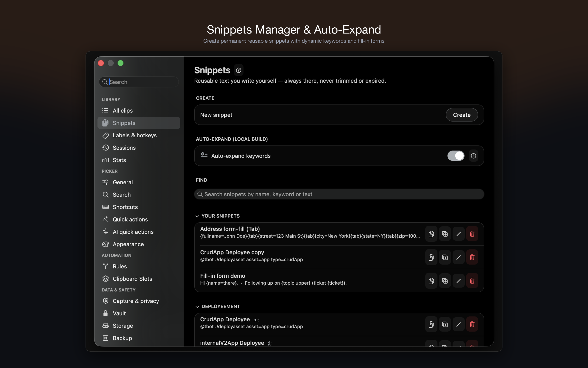
Task: Select the 'internalV2App Deployee' snippet title
Action: point(232,343)
